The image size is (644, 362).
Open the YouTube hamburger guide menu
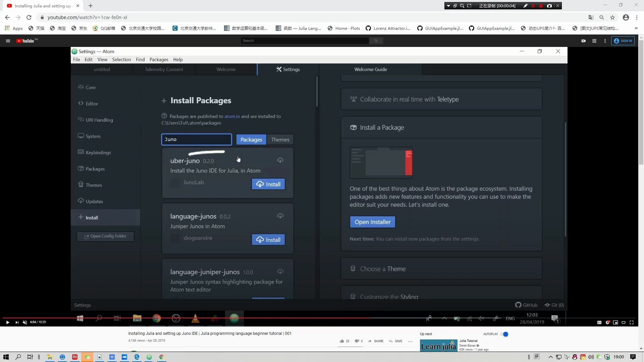tap(7, 41)
